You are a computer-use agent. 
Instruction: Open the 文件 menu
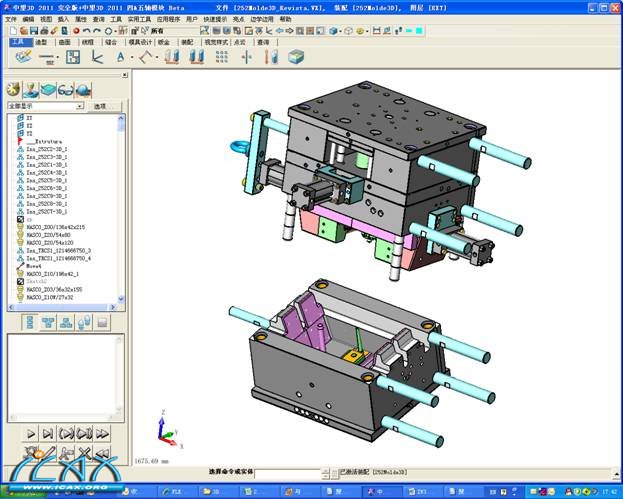click(10, 19)
